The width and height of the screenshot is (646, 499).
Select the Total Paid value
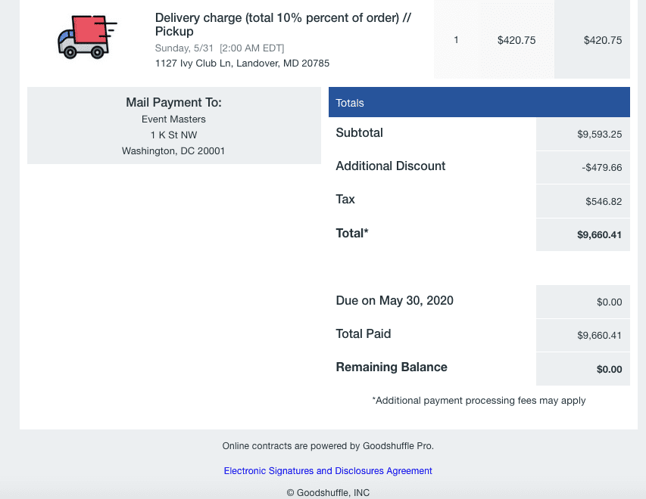click(x=599, y=335)
